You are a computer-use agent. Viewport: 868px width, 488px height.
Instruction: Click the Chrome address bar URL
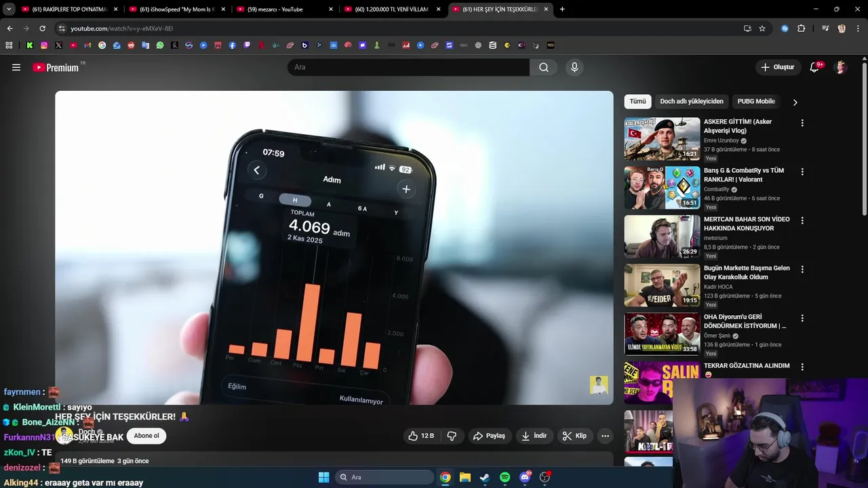pyautogui.click(x=122, y=28)
